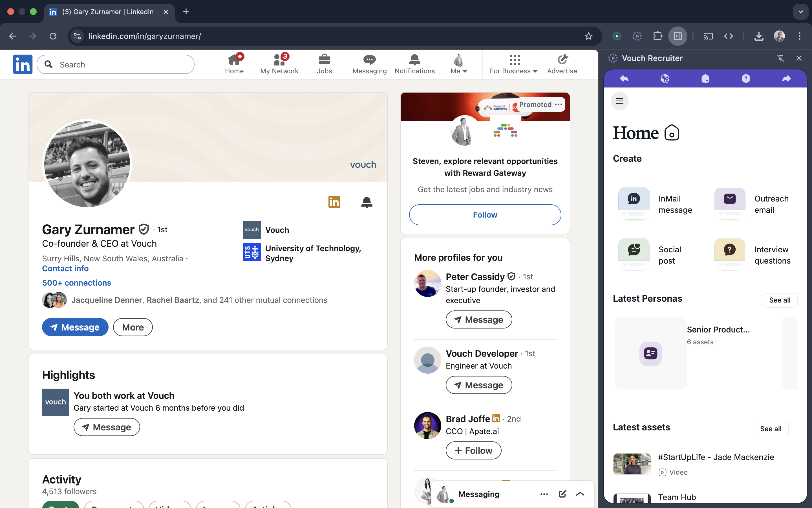Open the Promoted ad options ellipsis
812x508 pixels.
tap(558, 104)
